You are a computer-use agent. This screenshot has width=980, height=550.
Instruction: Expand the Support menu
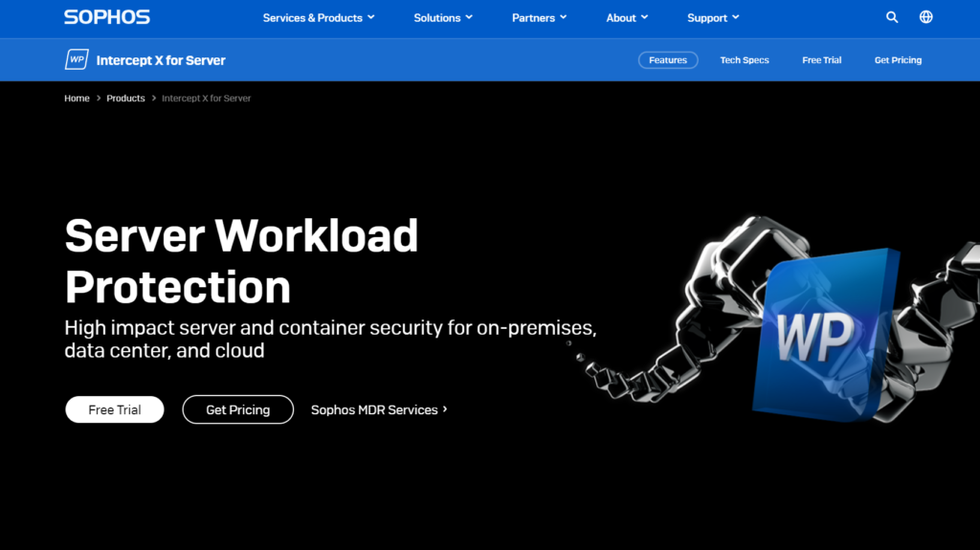(x=713, y=17)
